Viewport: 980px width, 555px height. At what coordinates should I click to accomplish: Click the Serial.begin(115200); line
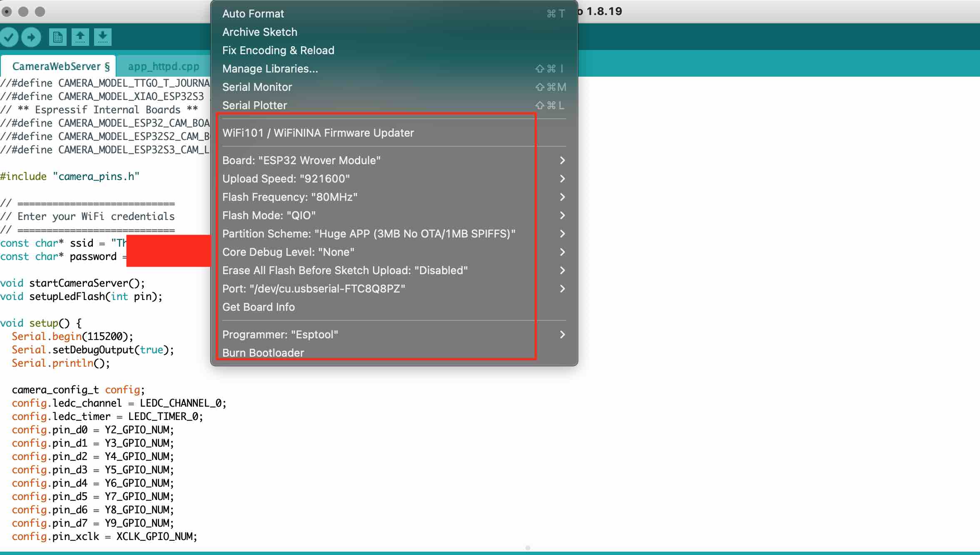[x=72, y=336]
